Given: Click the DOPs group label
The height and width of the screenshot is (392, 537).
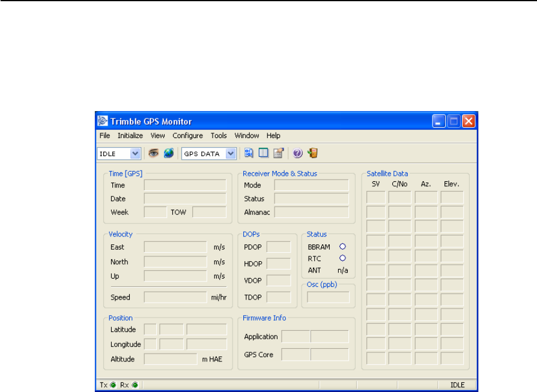Looking at the screenshot, I should pyautogui.click(x=251, y=234).
